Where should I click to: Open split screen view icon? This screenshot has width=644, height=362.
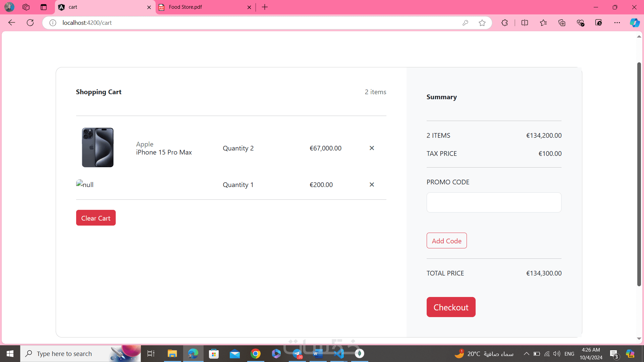coord(525,23)
